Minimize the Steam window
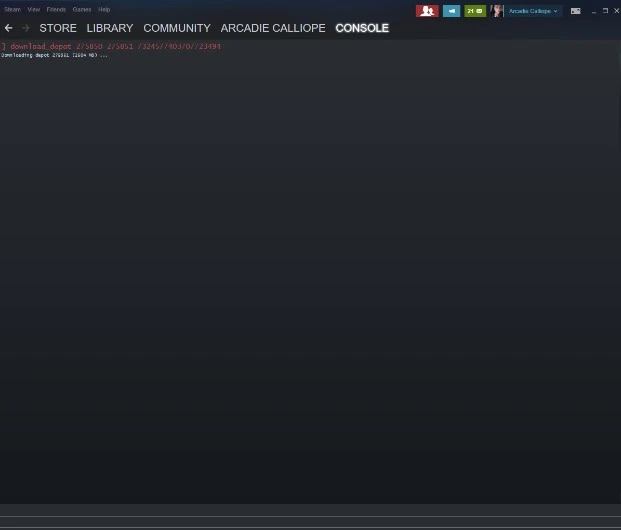 tap(594, 11)
